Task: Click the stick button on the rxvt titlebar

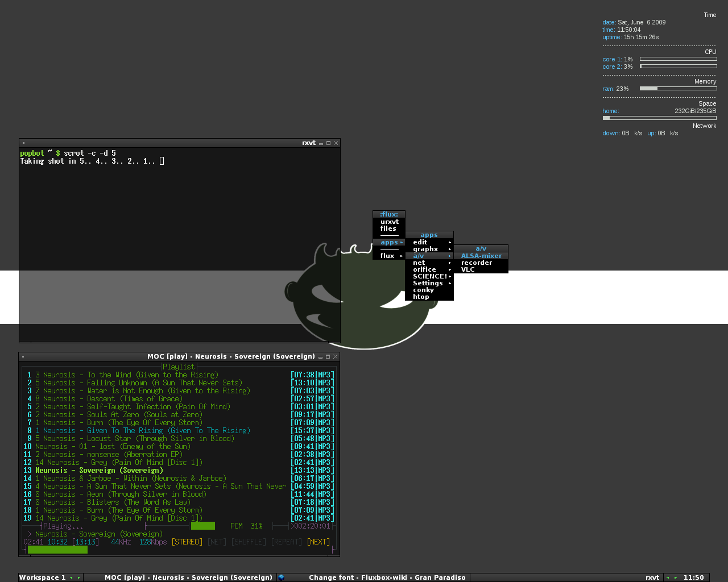Action: click(23, 143)
